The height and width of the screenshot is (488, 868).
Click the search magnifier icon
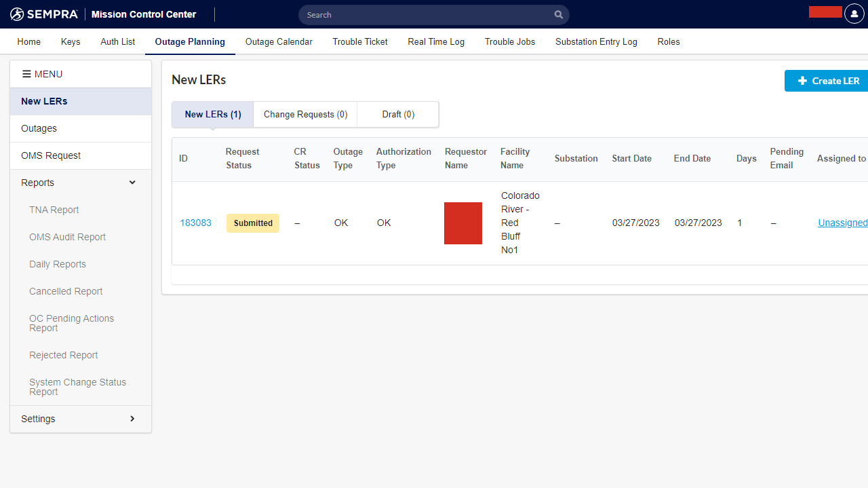pos(558,14)
